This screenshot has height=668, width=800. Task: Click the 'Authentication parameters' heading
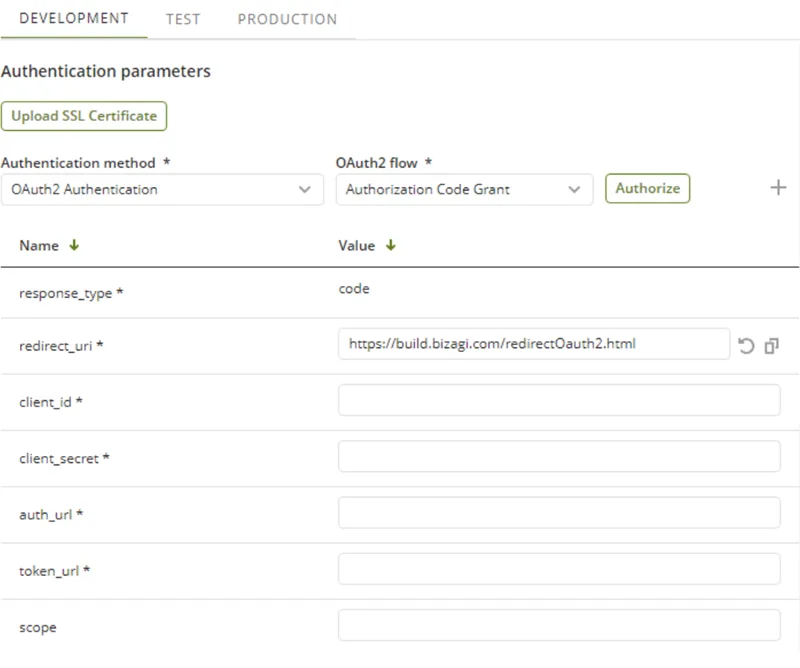click(x=106, y=71)
